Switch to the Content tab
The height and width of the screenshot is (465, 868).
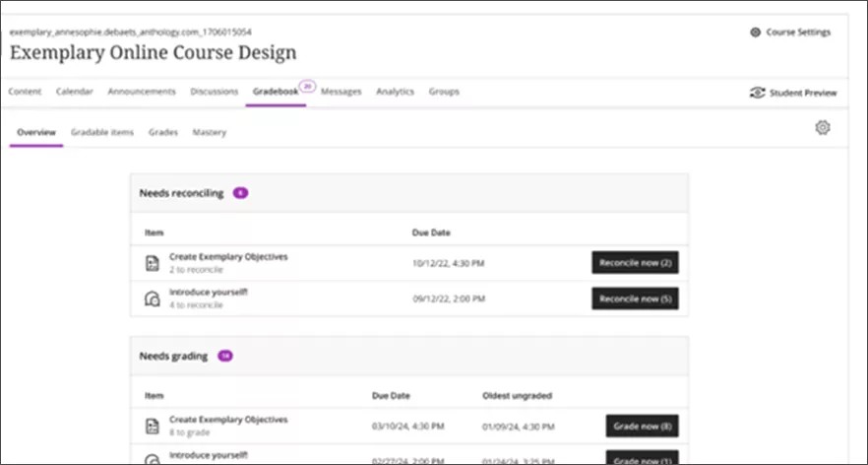[x=25, y=92]
